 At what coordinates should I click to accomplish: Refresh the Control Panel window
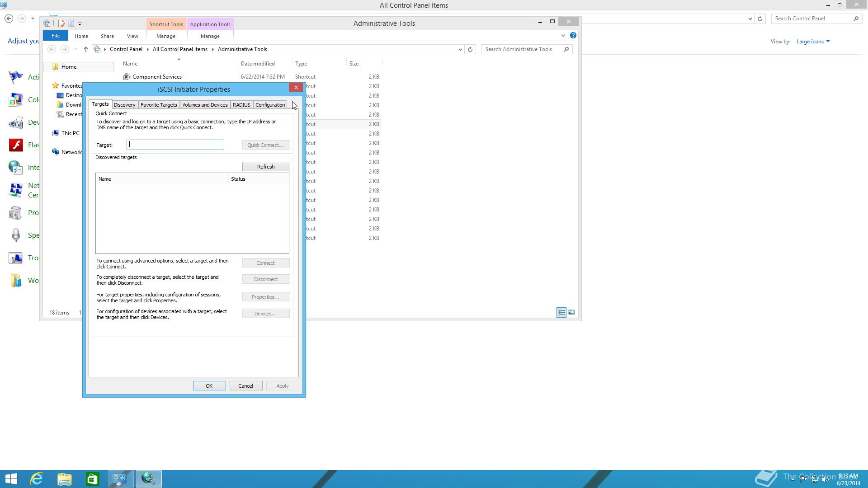(x=760, y=19)
